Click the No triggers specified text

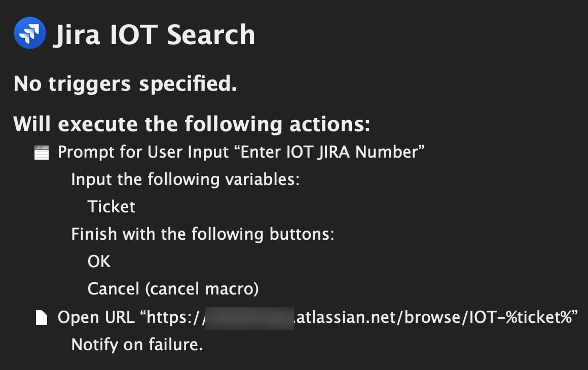pos(125,84)
